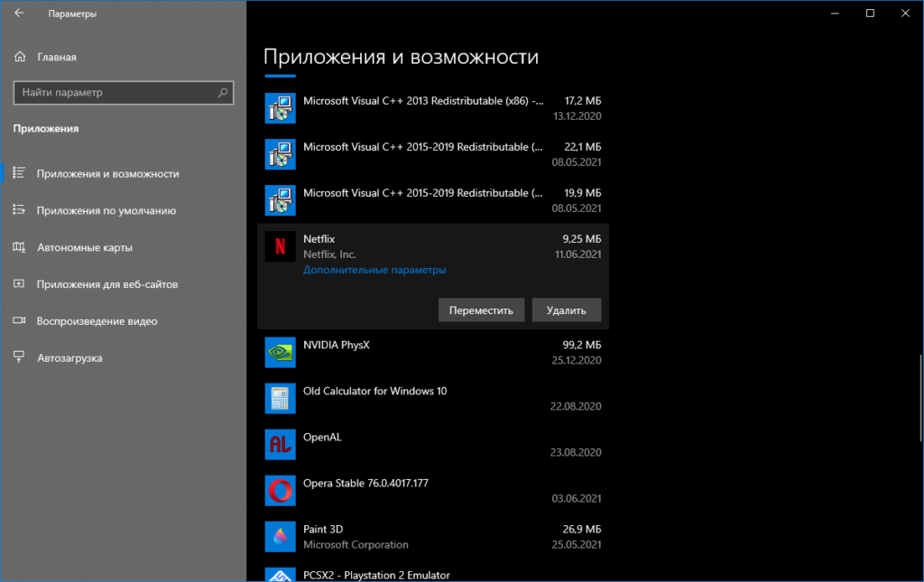The height and width of the screenshot is (582, 924).
Task: Click icon of Visual C++ 2015-2019 22,1 МБ entry
Action: [280, 154]
